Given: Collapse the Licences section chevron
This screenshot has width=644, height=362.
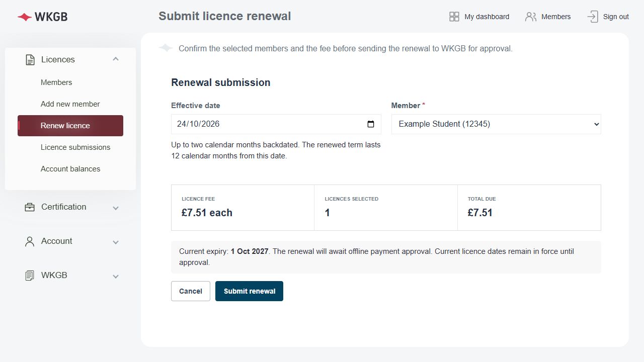Looking at the screenshot, I should pyautogui.click(x=116, y=59).
